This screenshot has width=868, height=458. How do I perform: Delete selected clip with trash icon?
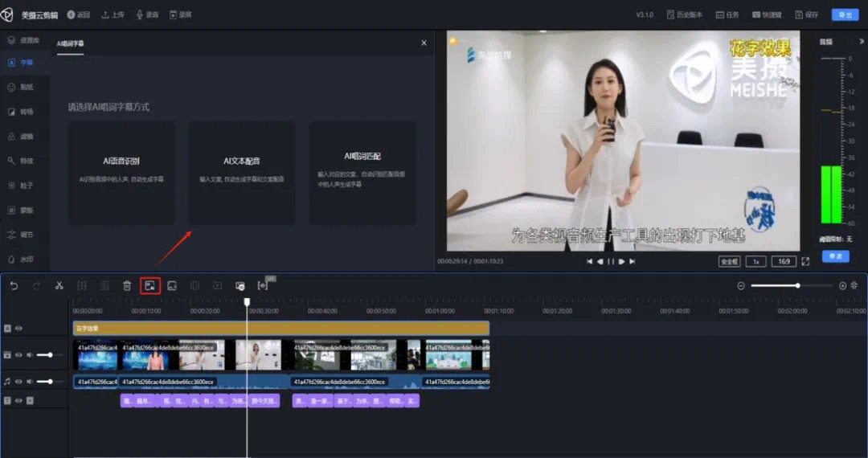pyautogui.click(x=127, y=285)
